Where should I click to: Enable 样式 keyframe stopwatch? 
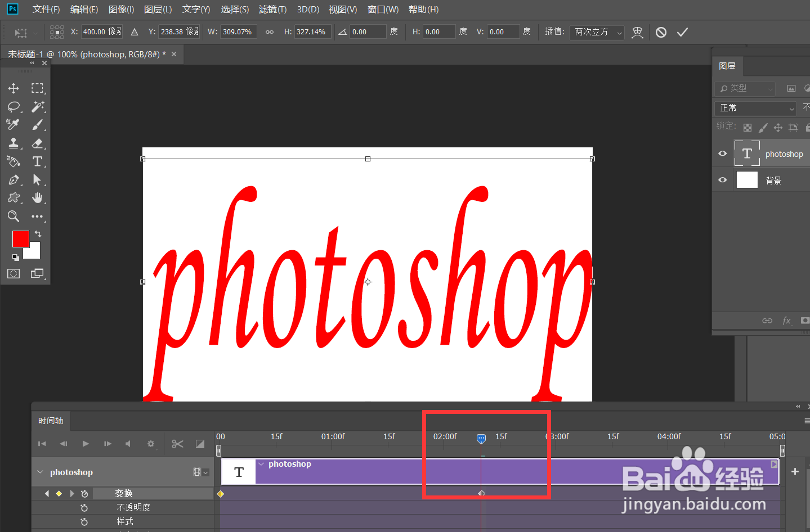point(84,522)
